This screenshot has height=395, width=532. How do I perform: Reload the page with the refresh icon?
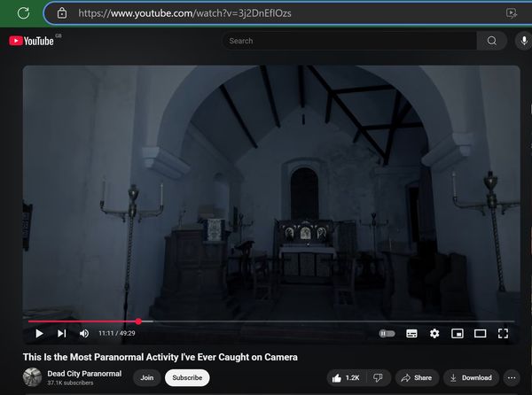click(x=23, y=13)
